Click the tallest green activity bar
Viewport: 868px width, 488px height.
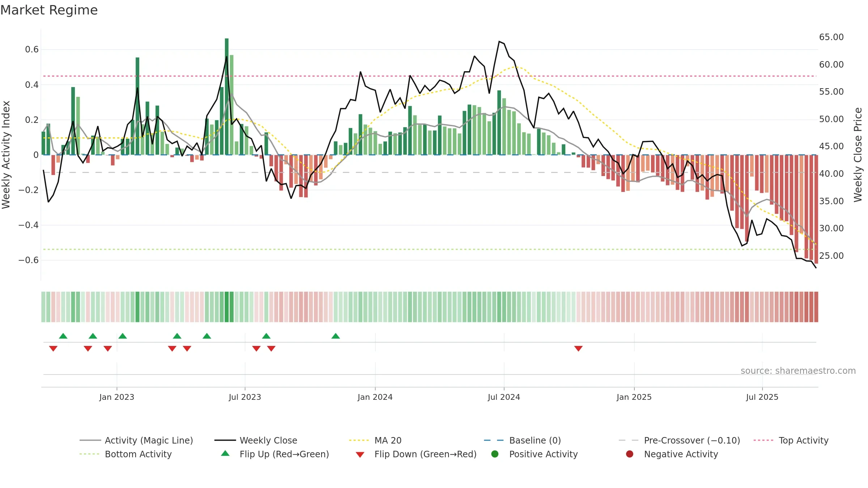tap(227, 97)
